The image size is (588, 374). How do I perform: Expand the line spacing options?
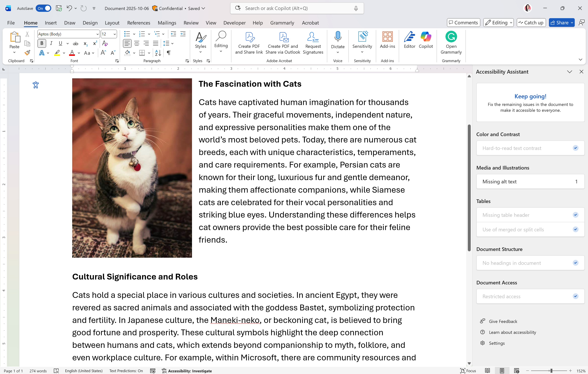click(x=172, y=43)
